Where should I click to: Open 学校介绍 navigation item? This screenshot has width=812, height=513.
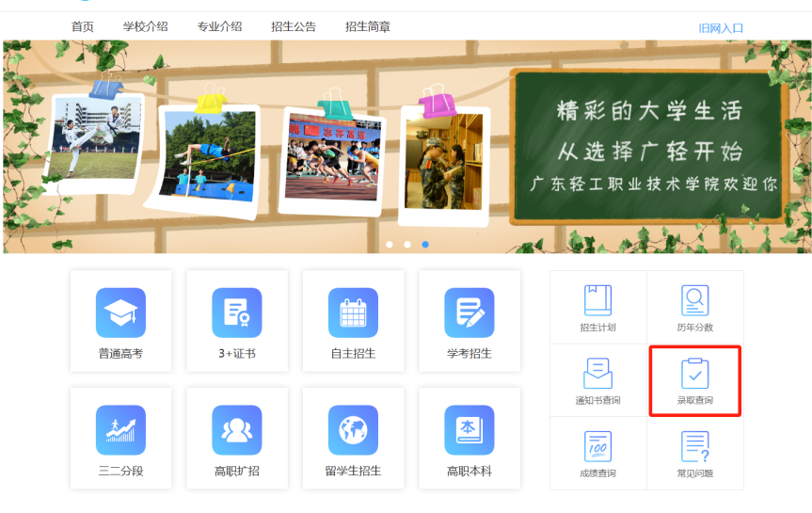(146, 27)
